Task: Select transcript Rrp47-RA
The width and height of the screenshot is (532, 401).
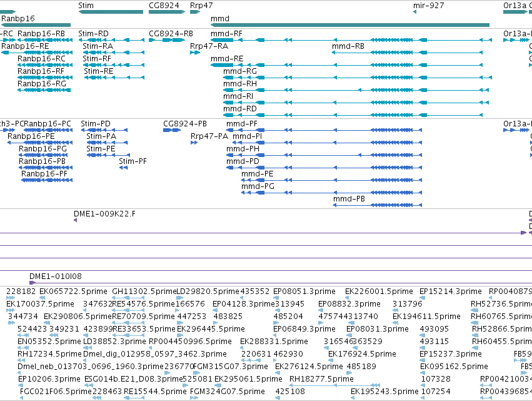Action: pyautogui.click(x=195, y=53)
